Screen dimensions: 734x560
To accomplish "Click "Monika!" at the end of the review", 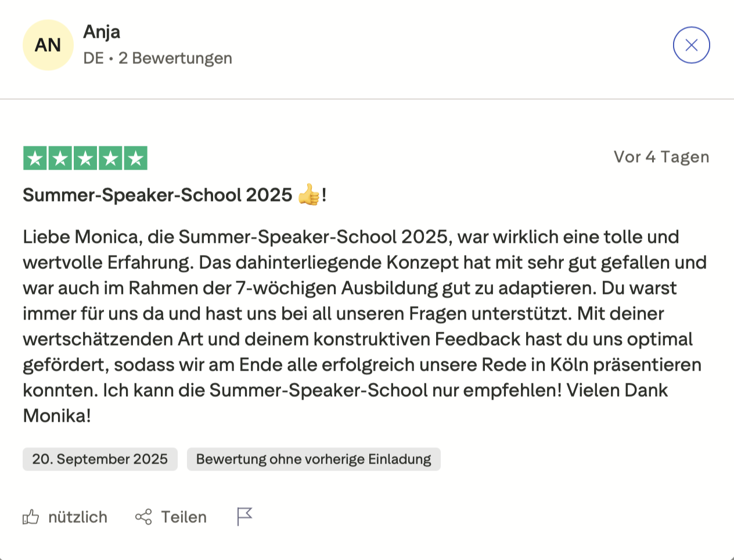I will pos(57,416).
